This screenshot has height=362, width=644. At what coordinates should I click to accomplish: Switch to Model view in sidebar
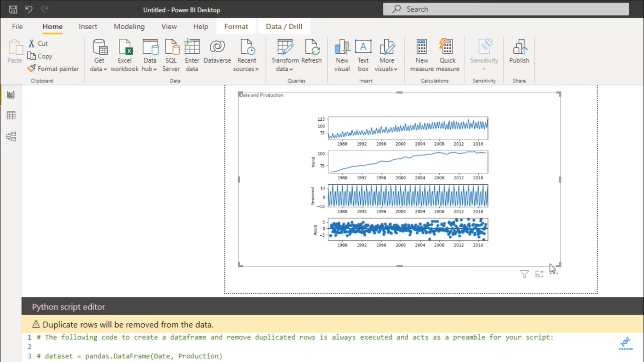(x=11, y=137)
